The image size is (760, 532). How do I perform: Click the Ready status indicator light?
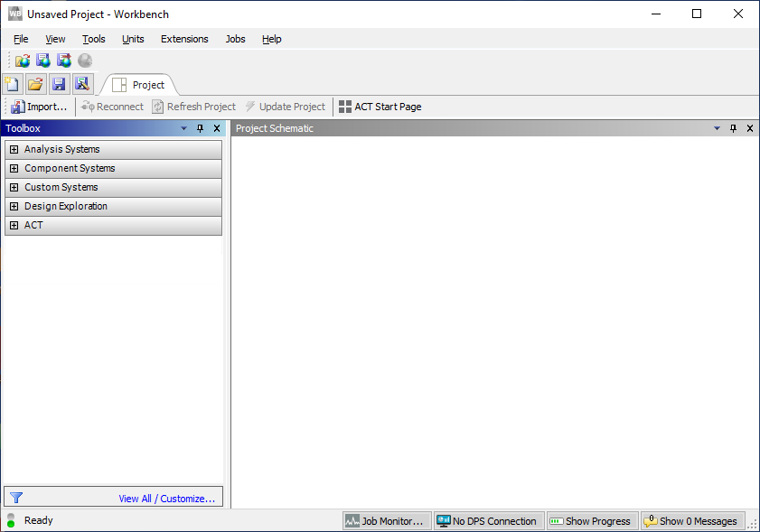click(11, 520)
